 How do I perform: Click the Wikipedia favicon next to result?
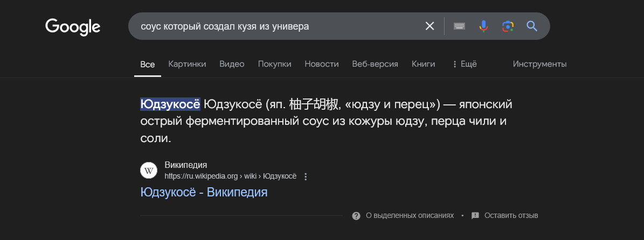click(x=149, y=170)
